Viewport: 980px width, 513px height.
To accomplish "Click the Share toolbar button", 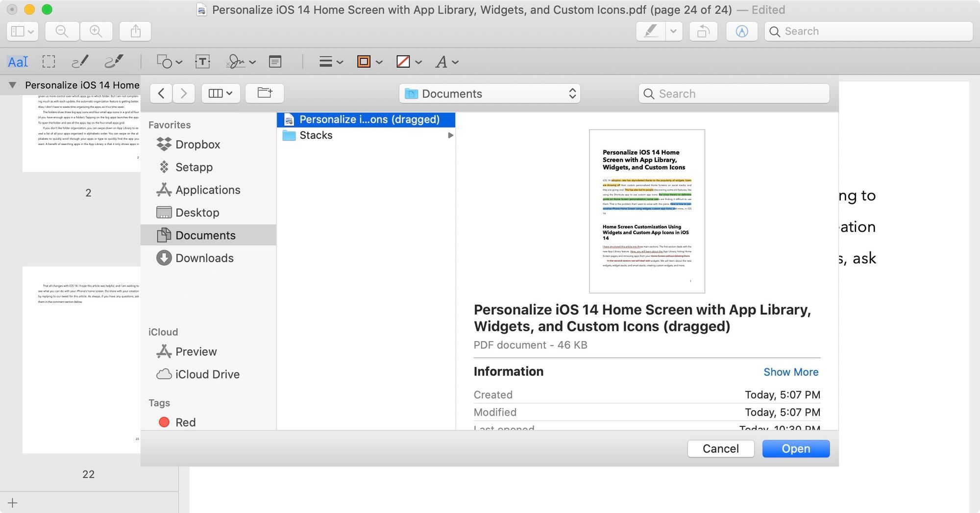I will (x=136, y=31).
